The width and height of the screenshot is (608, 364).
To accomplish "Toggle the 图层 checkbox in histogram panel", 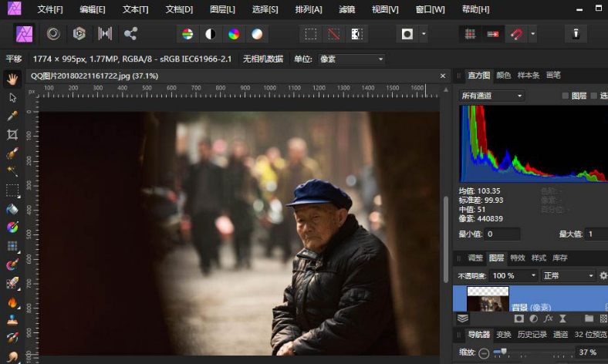I will [566, 96].
